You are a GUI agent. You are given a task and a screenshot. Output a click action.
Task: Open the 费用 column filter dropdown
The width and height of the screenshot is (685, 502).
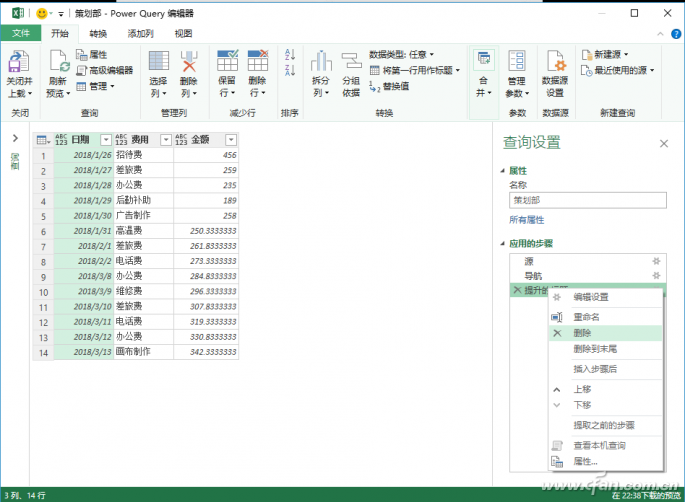click(x=166, y=140)
